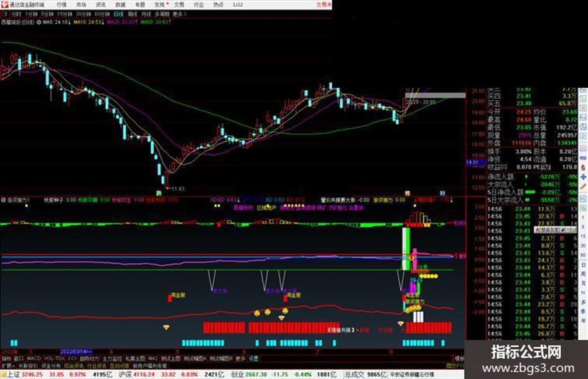Screen dimensions: 588x379
Task: Select the 私募主图 indicator tab
Action: pyautogui.click(x=135, y=358)
